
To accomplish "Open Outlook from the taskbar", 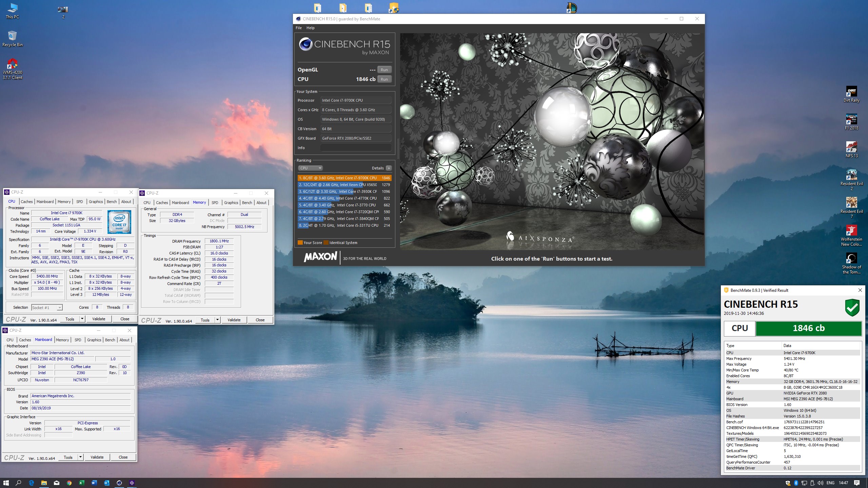I will click(x=107, y=483).
